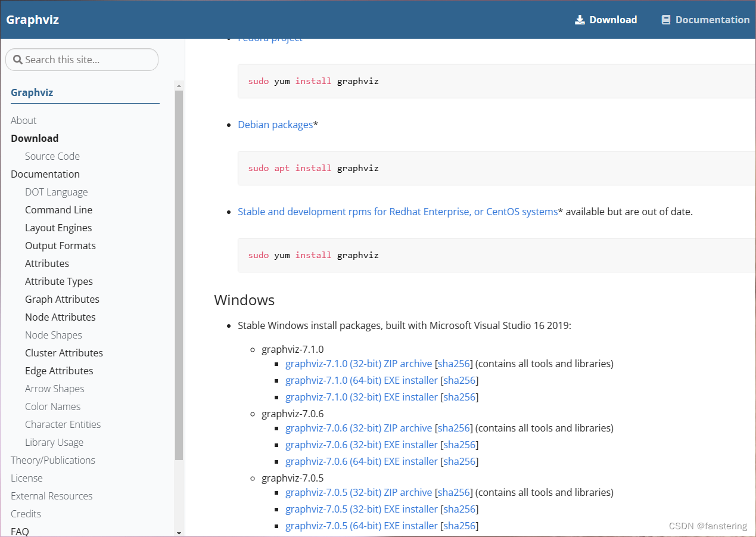Select Download in the sidebar
756x537 pixels.
[35, 138]
